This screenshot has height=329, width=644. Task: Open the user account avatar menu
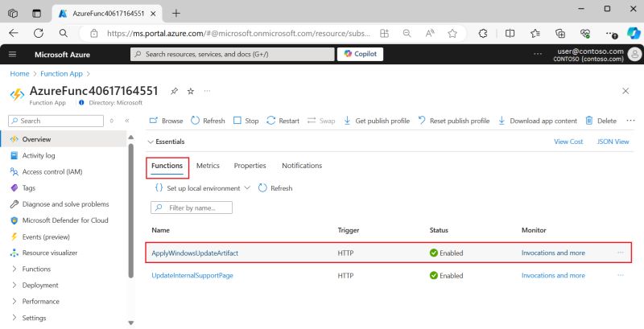(x=635, y=54)
